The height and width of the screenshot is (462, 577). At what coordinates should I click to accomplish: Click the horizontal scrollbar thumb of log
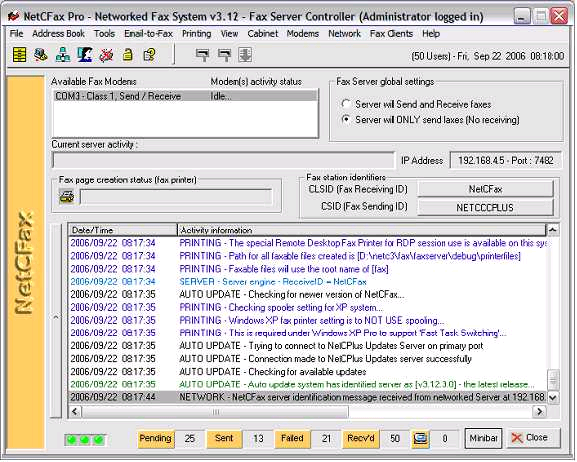215,412
